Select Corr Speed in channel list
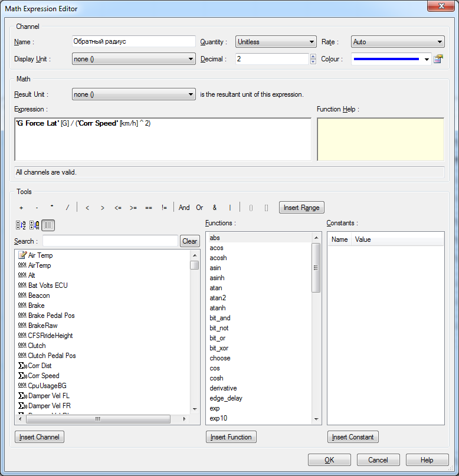This screenshot has height=476, width=459. [x=44, y=376]
